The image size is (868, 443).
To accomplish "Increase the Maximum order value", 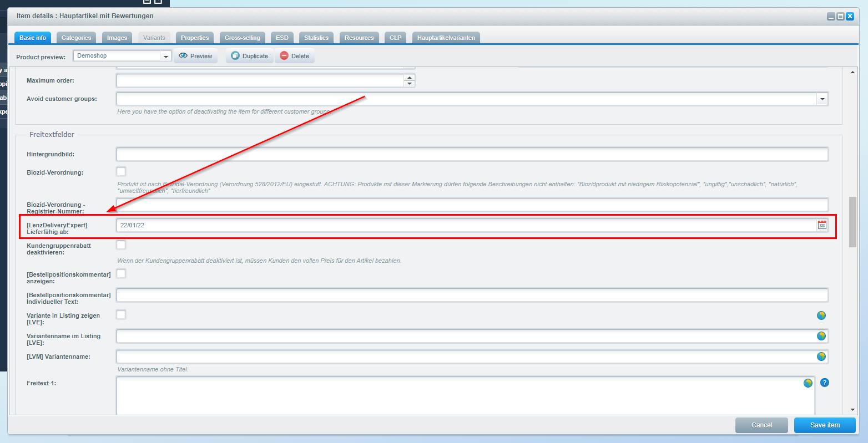I will [x=410, y=78].
